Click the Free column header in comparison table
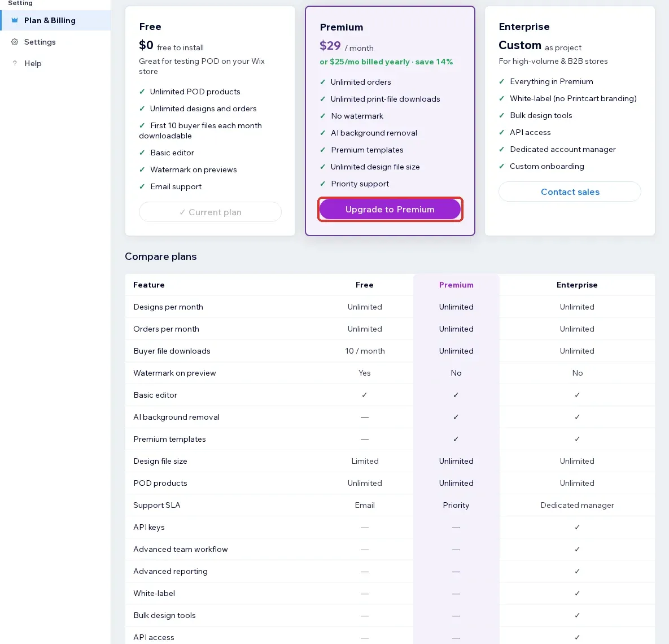The image size is (669, 644). [x=364, y=285]
